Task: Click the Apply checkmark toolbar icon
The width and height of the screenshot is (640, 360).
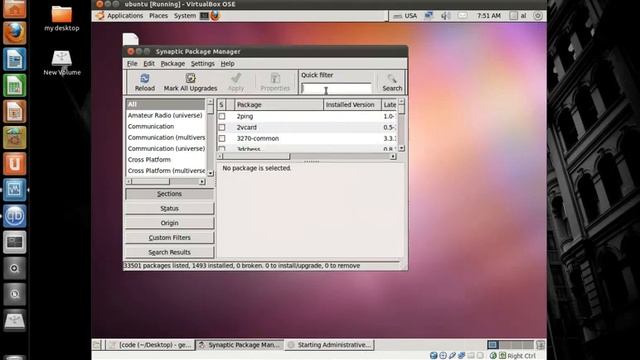Action: [x=236, y=82]
